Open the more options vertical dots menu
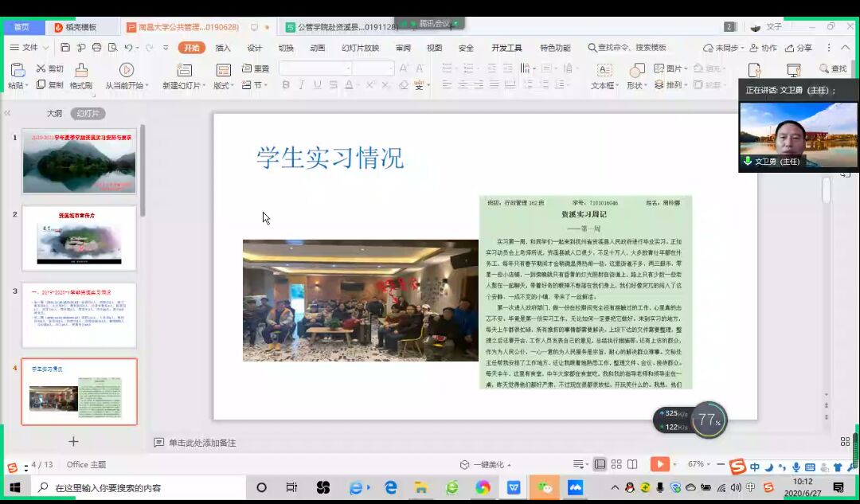This screenshot has height=504, width=860. point(829,48)
